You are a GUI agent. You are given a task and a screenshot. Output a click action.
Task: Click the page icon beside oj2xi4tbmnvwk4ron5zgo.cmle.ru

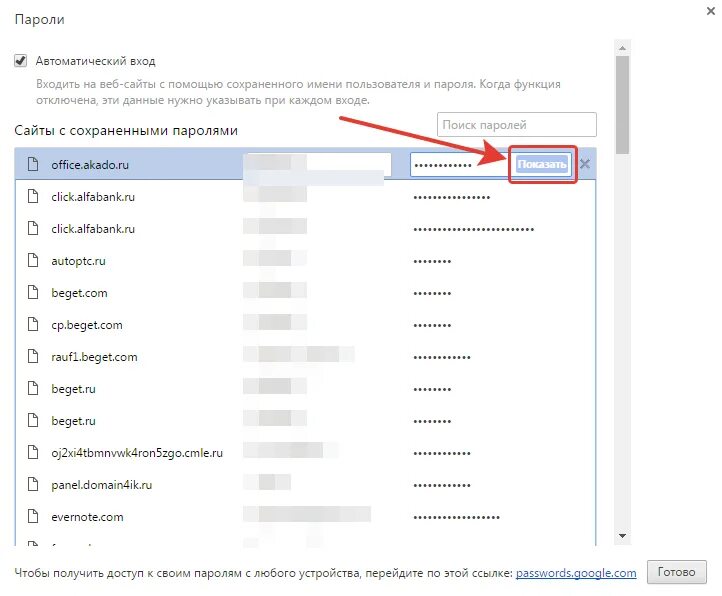[x=33, y=452]
